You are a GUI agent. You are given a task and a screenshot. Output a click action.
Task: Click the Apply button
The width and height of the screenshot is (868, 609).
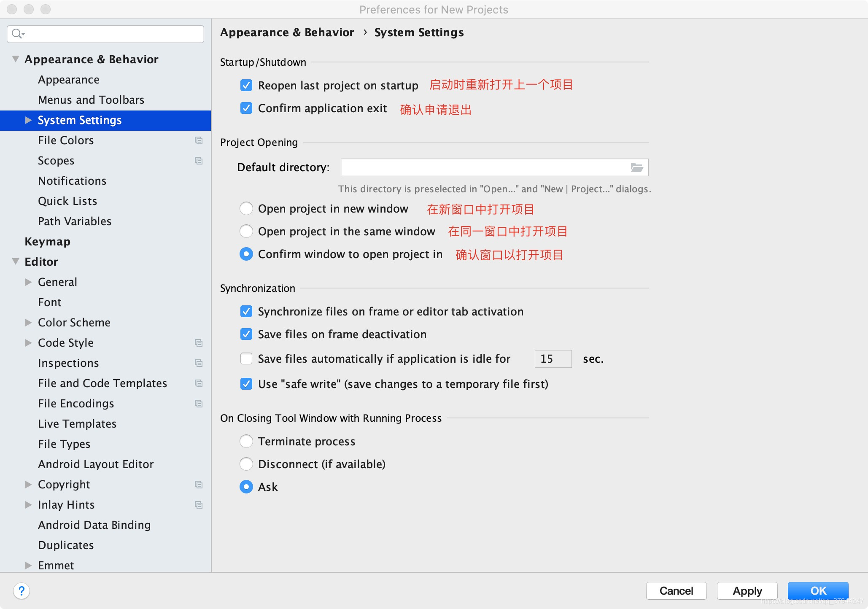(747, 590)
